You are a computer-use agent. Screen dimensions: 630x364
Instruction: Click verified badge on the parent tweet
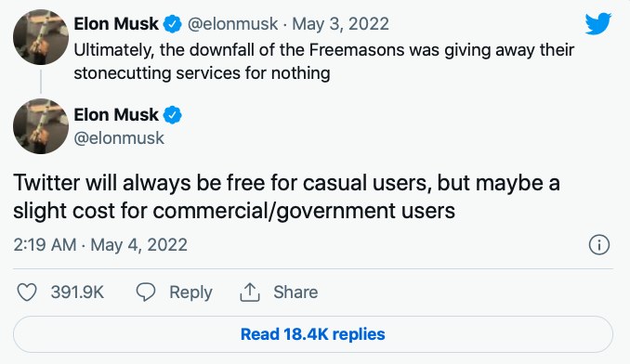coord(172,24)
